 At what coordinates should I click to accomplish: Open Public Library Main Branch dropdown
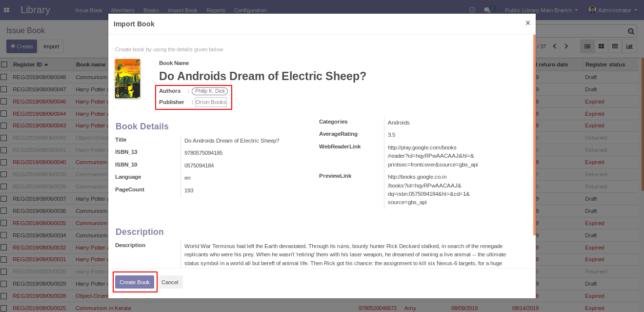(x=541, y=10)
